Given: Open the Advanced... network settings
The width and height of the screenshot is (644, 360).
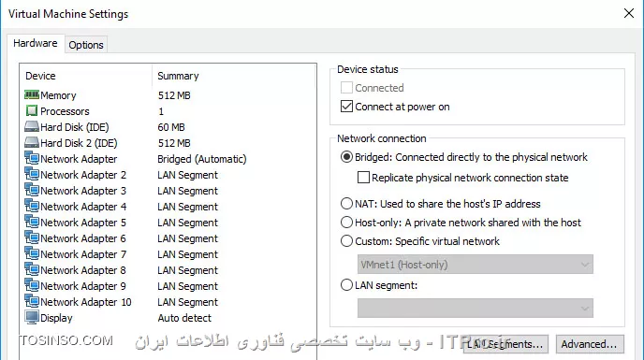Looking at the screenshot, I should pyautogui.click(x=590, y=344).
